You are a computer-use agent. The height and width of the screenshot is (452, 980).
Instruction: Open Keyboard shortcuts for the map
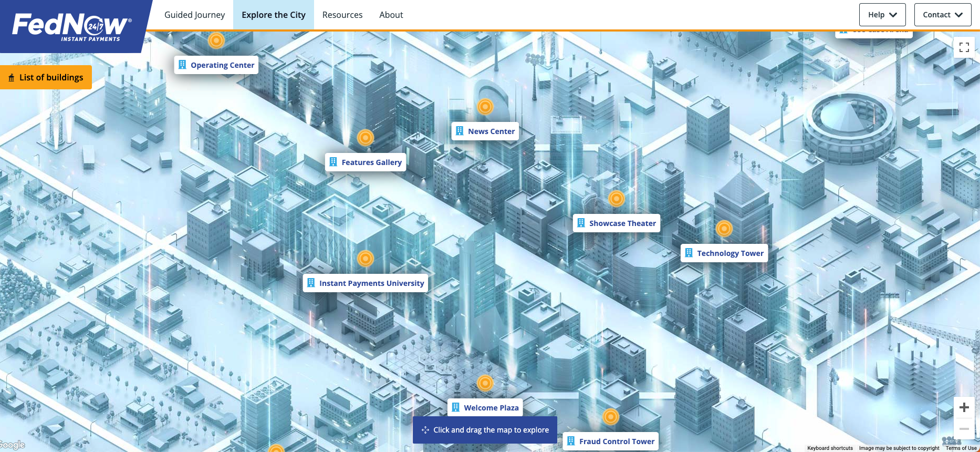pyautogui.click(x=830, y=448)
